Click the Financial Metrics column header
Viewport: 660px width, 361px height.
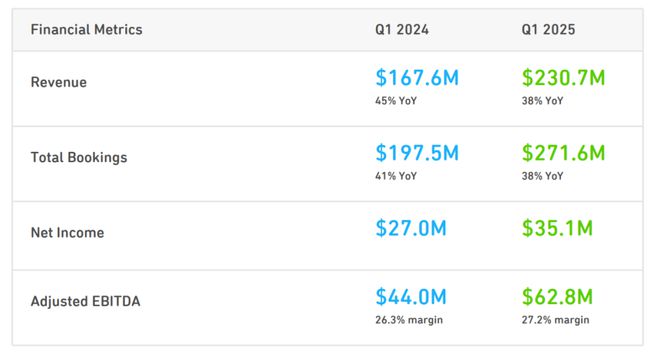(86, 29)
